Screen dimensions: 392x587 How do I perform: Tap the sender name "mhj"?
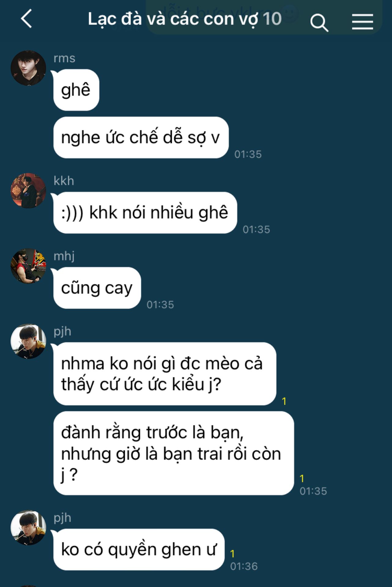pos(64,256)
